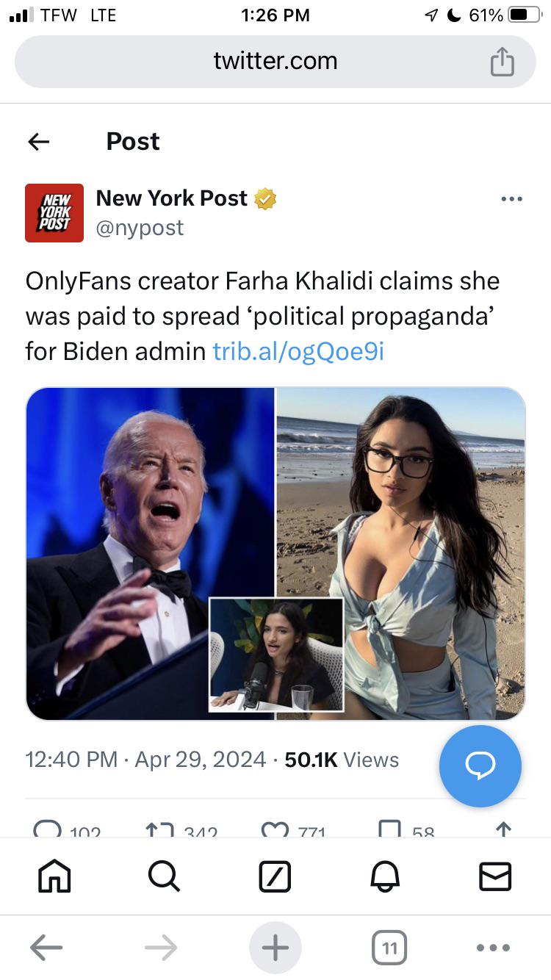Open the browser more options menu

pyautogui.click(x=493, y=948)
